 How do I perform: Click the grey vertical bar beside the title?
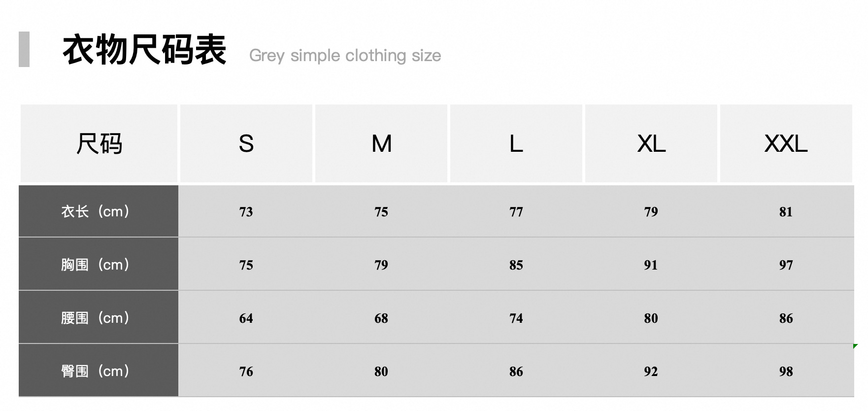(24, 49)
